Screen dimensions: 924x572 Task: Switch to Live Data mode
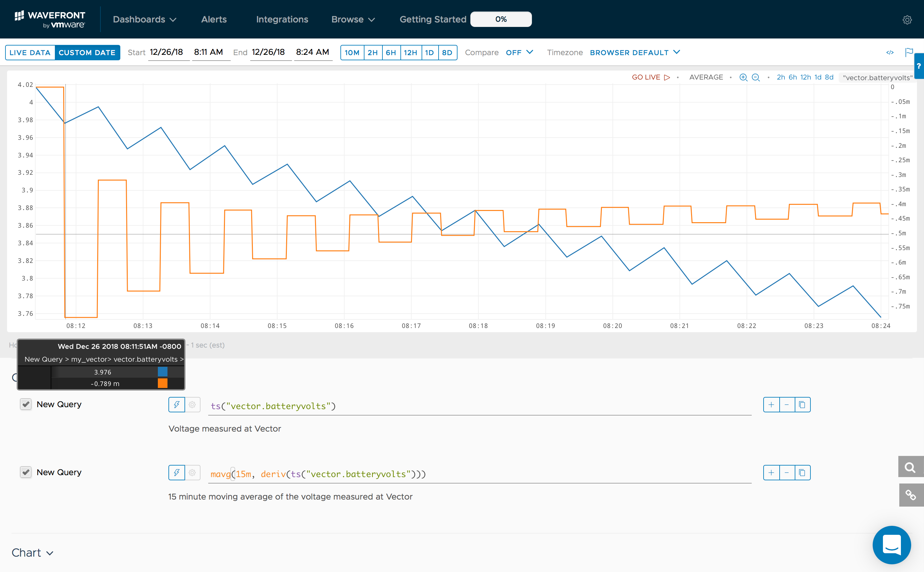click(30, 53)
